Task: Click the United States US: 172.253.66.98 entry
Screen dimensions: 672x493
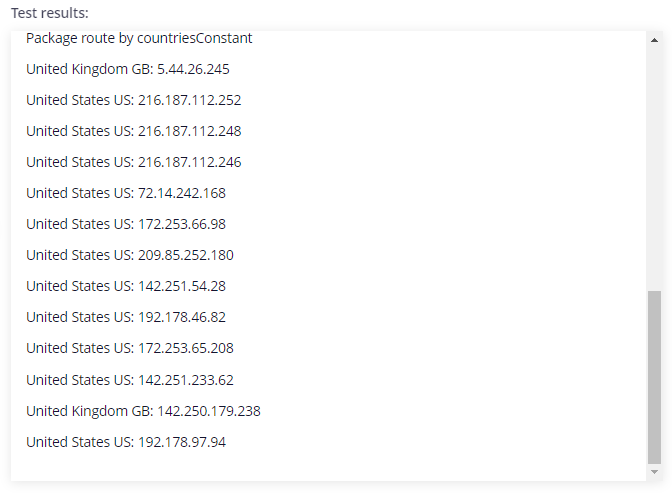Action: point(126,224)
